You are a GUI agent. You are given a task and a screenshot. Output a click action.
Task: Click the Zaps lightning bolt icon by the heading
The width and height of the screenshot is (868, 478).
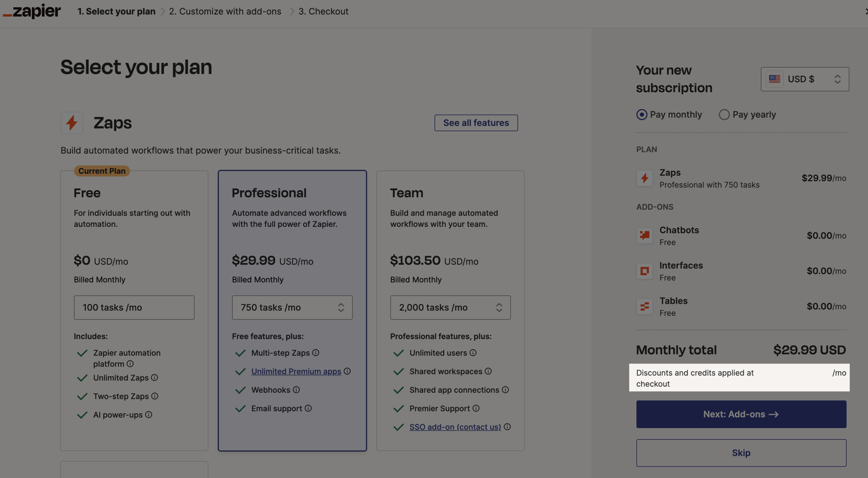click(x=72, y=123)
